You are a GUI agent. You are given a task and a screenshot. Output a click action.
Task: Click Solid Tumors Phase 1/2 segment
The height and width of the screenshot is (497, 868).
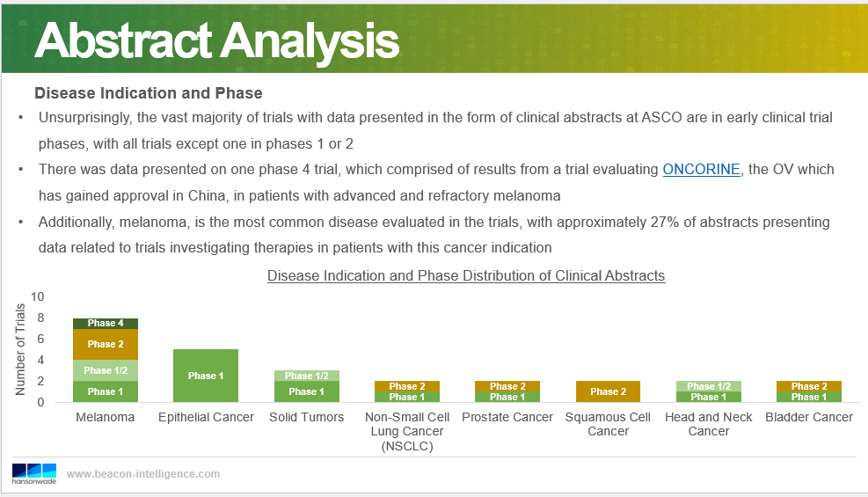click(x=307, y=376)
